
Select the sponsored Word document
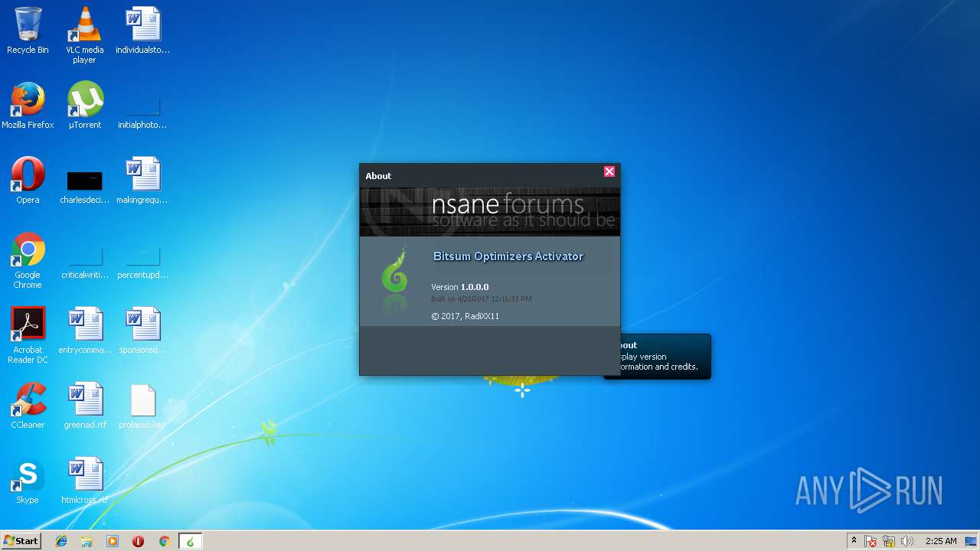142,331
